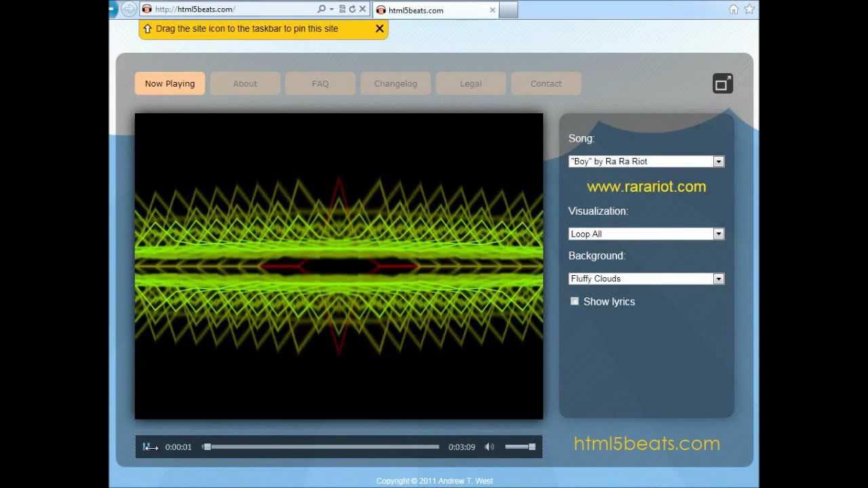Open Favorites with the star icon
Screen dimensions: 868x488
[749, 9]
